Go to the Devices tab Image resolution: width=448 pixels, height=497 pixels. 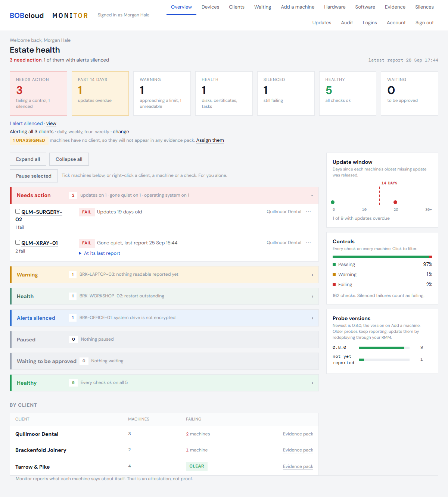(x=210, y=7)
